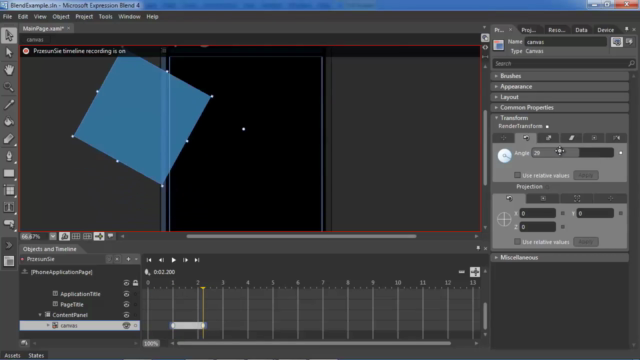Viewport: 640px width, 360px height.
Task: Expand the Brushes section
Action: click(560, 76)
